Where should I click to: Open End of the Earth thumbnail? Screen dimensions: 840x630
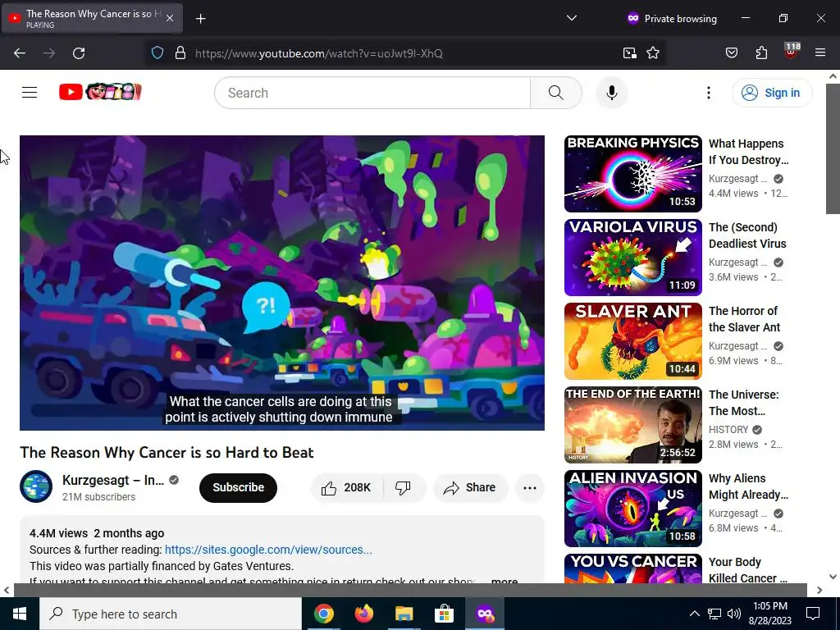tap(632, 425)
